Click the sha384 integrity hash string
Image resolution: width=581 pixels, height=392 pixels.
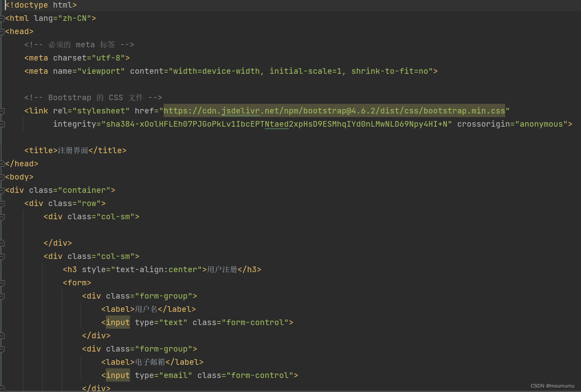pyautogui.click(x=277, y=124)
